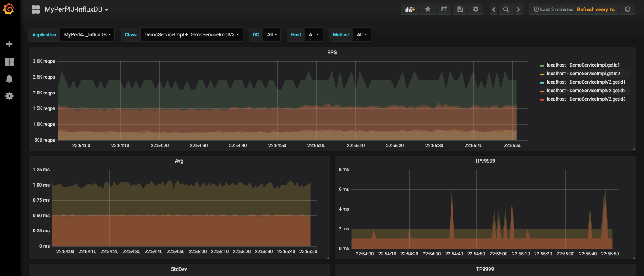Open the Host All dropdown

click(314, 35)
